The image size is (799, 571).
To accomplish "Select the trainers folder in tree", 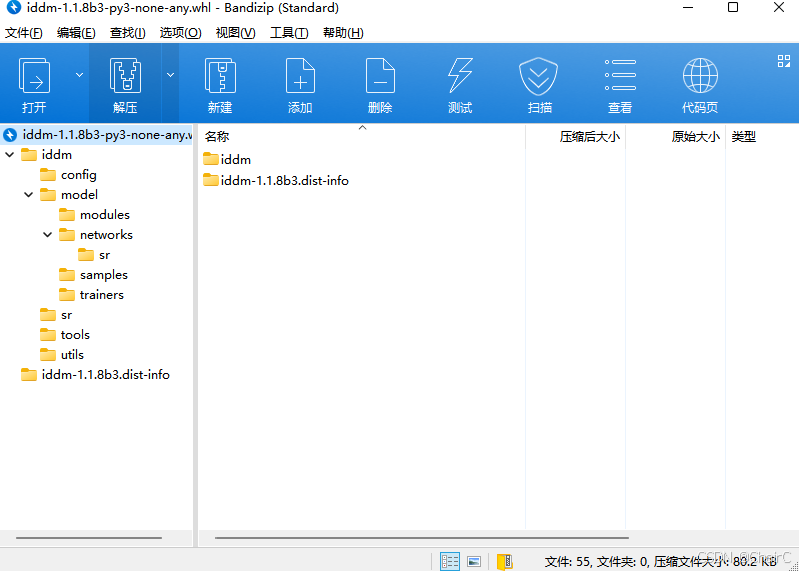I will [91, 294].
